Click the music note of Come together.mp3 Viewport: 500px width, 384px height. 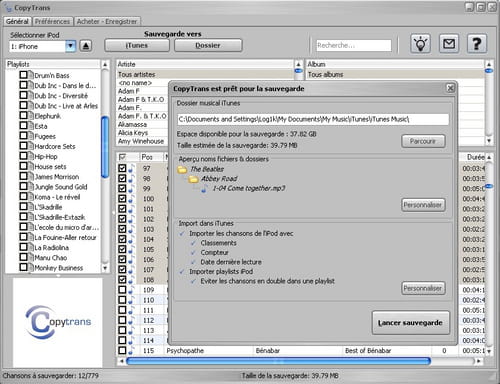point(204,189)
